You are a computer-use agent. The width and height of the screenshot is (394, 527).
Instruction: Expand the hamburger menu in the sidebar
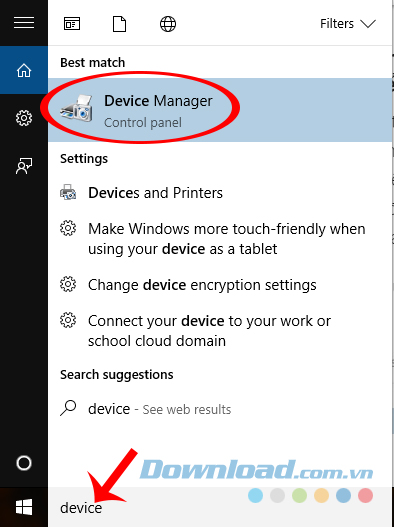(x=24, y=23)
